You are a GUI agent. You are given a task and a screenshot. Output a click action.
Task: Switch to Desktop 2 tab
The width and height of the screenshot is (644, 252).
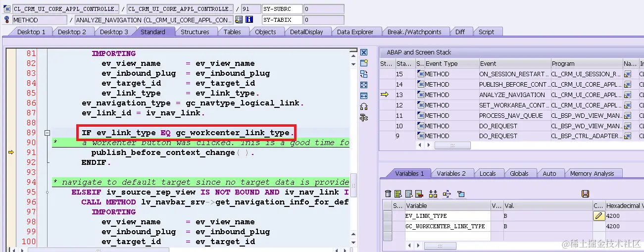point(72,32)
